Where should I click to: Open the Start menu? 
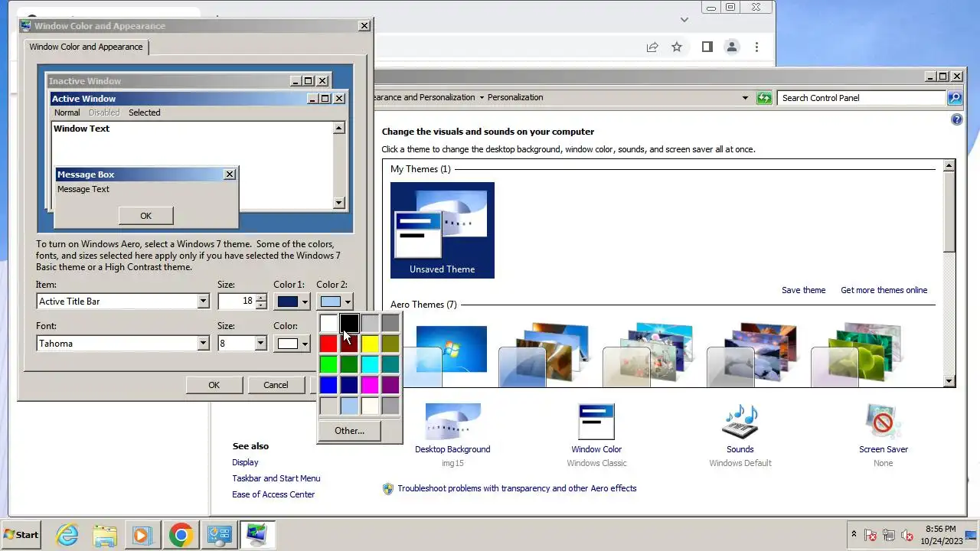pyautogui.click(x=21, y=535)
